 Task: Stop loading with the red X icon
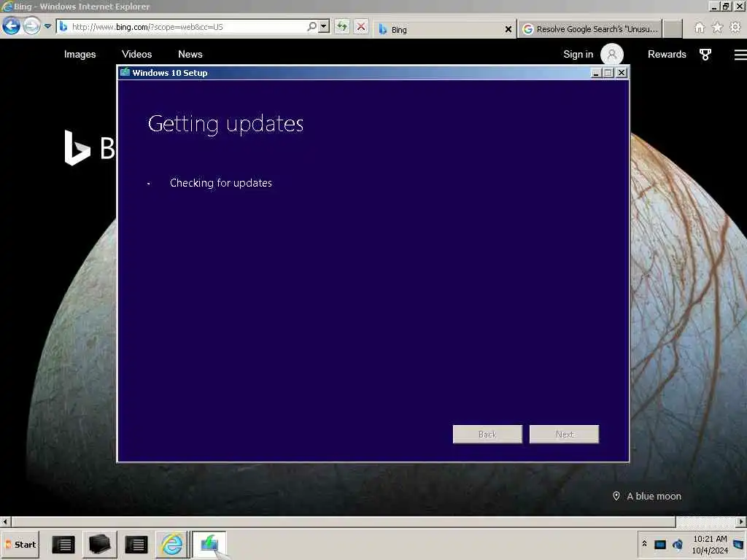point(361,27)
